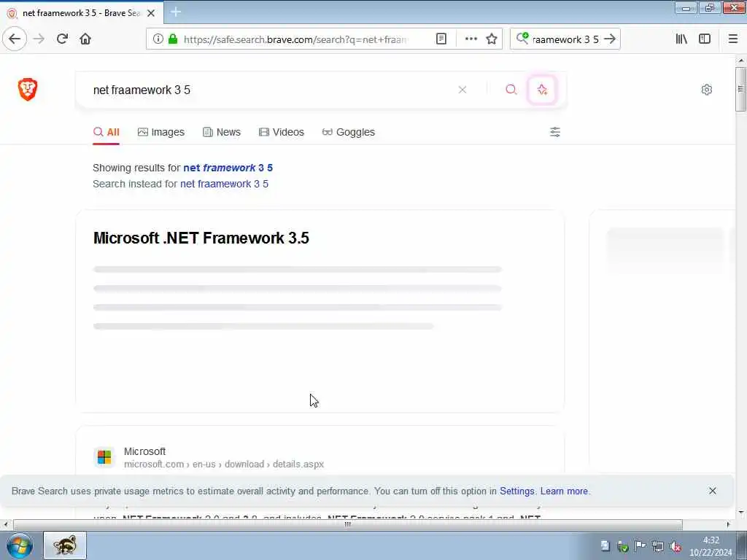Open the browser hamburger menu
This screenshot has width=747, height=560.
tap(733, 39)
